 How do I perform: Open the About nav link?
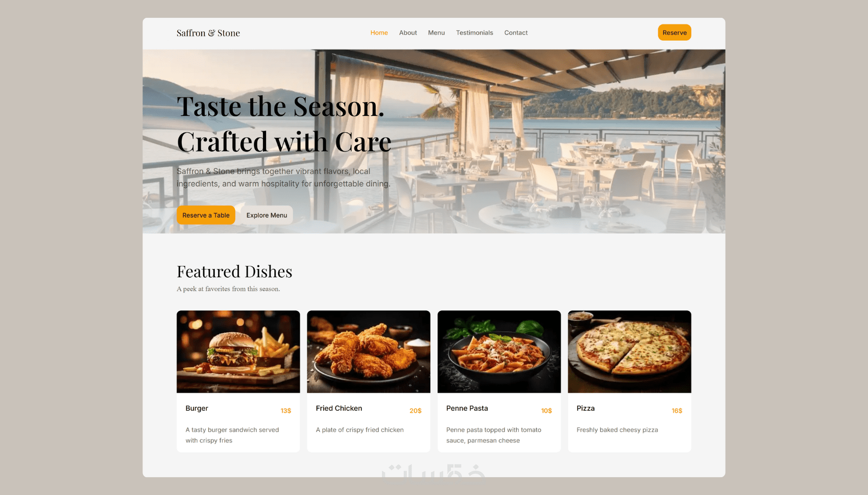point(408,33)
